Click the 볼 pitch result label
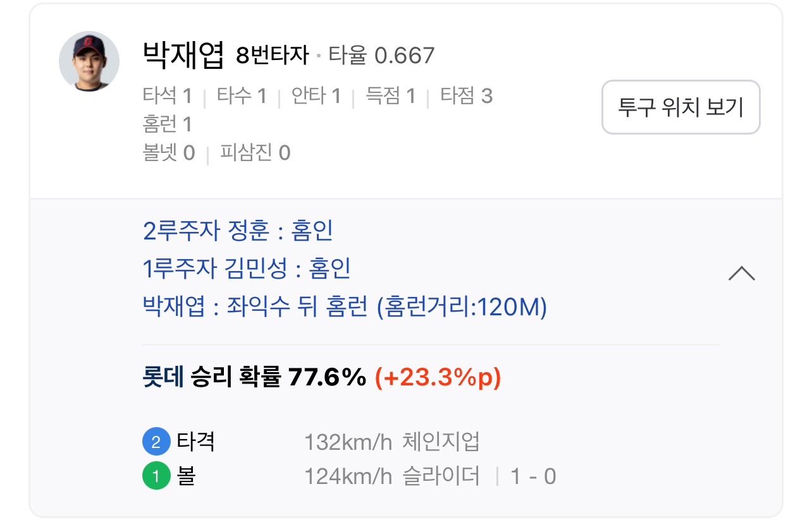812x520 pixels. (x=186, y=476)
